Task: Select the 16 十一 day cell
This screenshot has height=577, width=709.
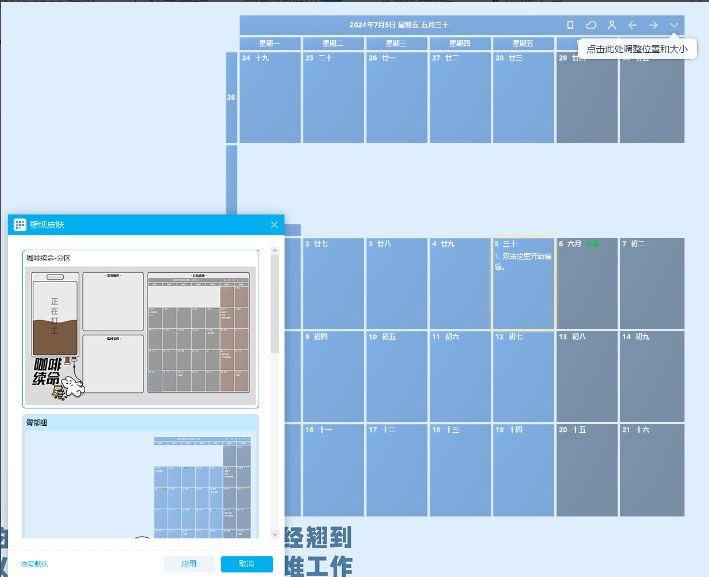Action: (x=333, y=470)
